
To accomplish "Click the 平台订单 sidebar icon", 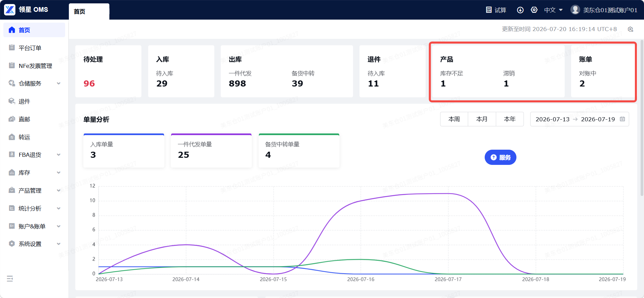I will 12,48.
